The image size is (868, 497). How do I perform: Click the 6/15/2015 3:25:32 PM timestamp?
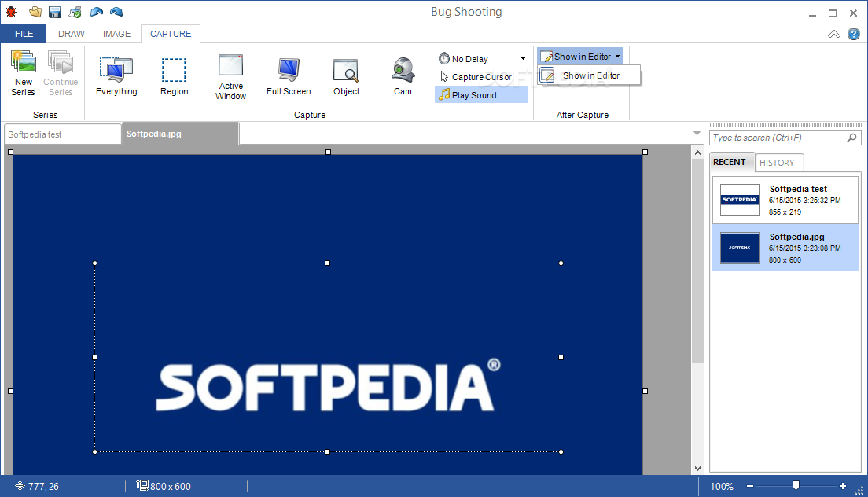click(804, 201)
